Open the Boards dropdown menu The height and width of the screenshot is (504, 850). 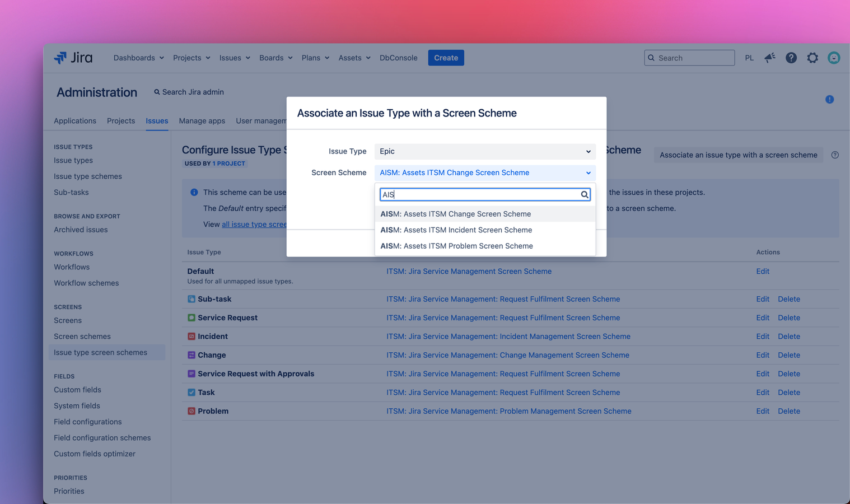tap(276, 58)
